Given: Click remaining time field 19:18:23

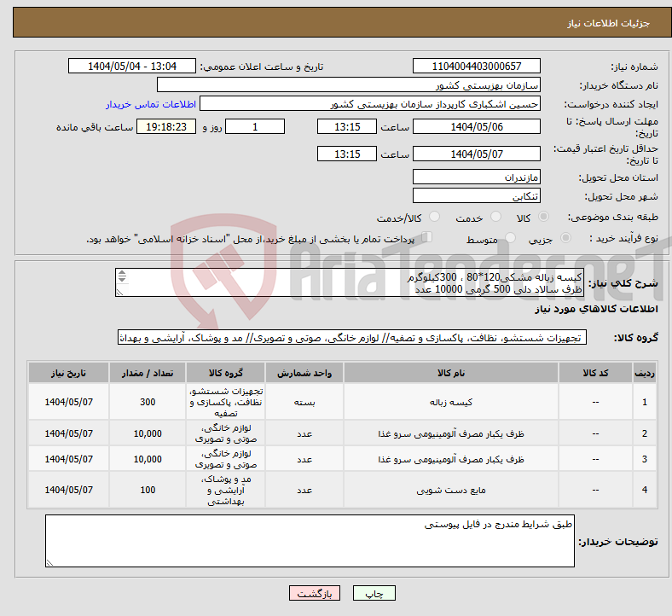Looking at the screenshot, I should [166, 127].
